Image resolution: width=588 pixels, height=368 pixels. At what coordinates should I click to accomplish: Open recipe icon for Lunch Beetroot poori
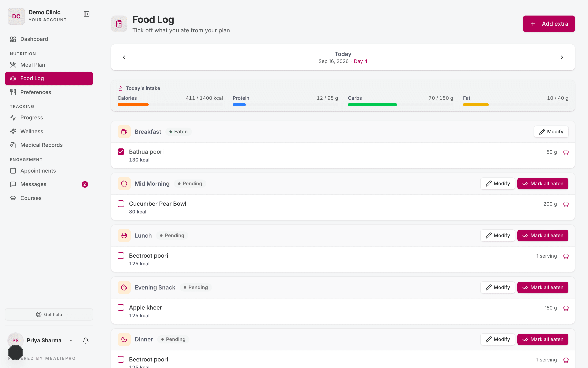coord(566,256)
